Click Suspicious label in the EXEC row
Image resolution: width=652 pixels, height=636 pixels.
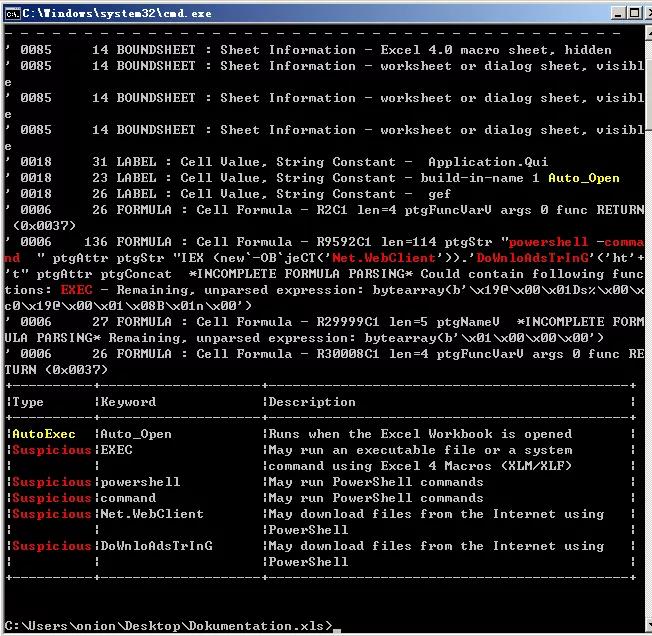point(52,450)
